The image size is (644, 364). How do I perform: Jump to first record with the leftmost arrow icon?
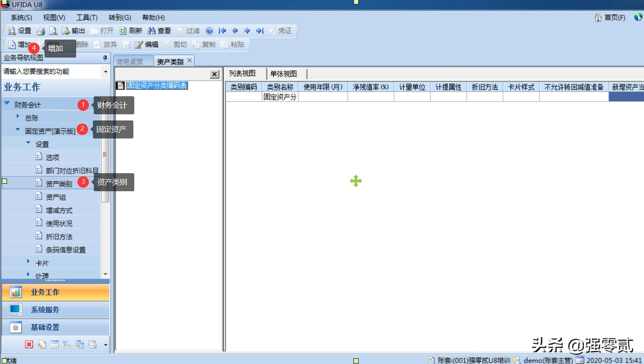tap(222, 31)
